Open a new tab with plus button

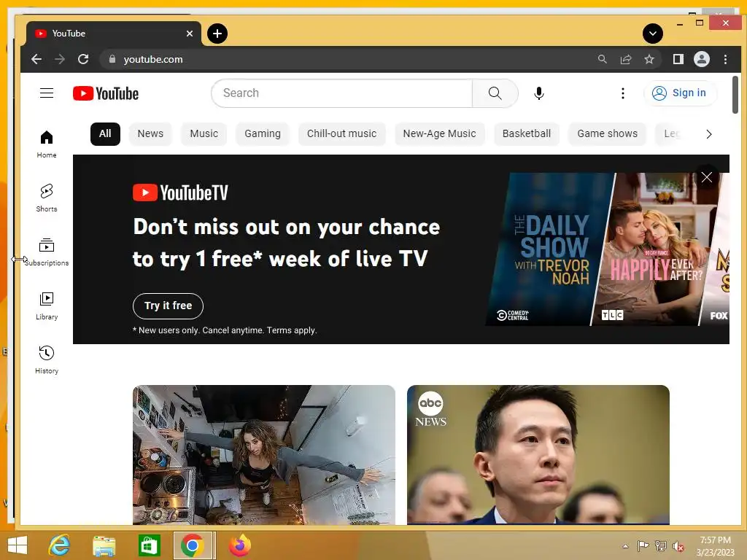217,34
